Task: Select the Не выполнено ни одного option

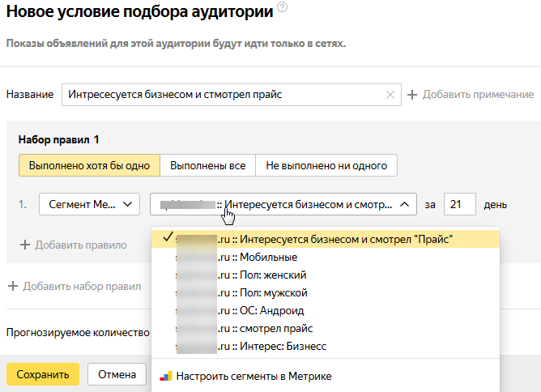Action: click(x=326, y=166)
